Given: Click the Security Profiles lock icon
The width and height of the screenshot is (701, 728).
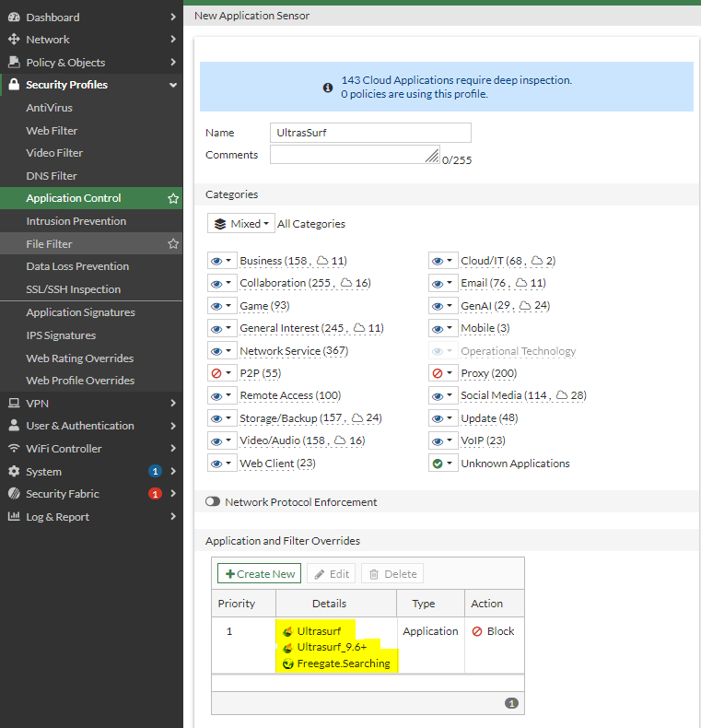Looking at the screenshot, I should 14,85.
